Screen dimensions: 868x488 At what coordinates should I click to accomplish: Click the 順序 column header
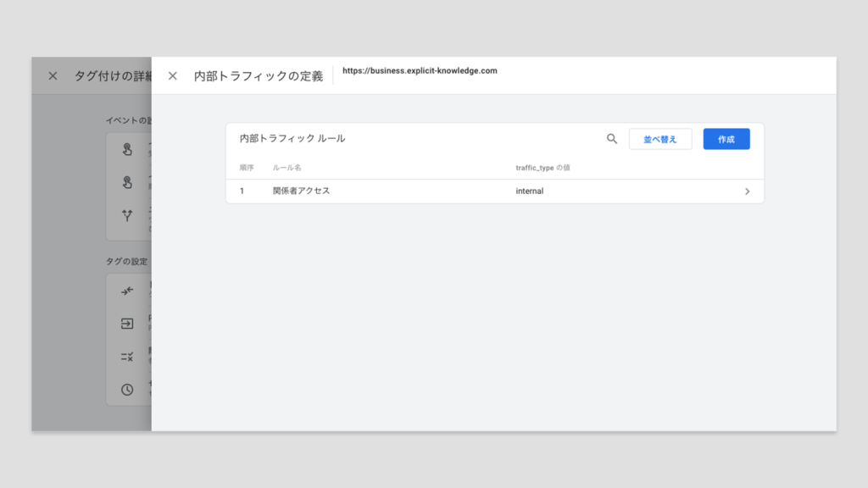(x=247, y=168)
